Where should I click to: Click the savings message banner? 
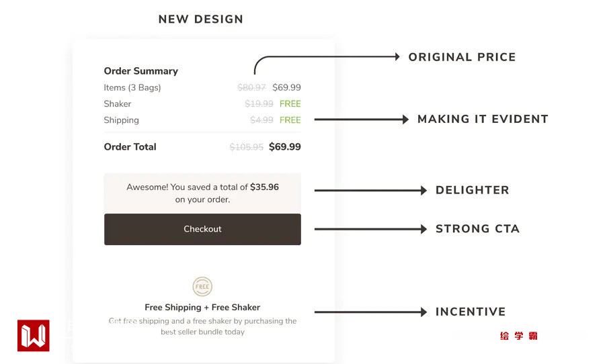(x=202, y=193)
